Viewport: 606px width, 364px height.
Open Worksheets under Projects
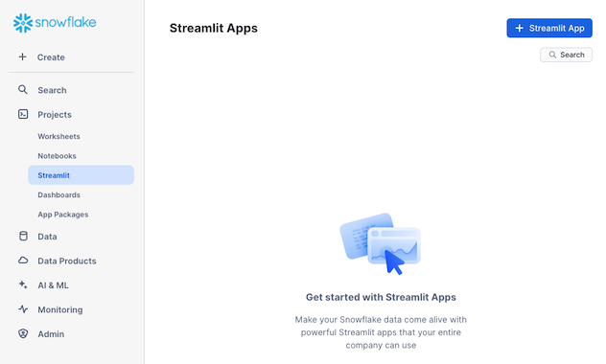click(58, 136)
